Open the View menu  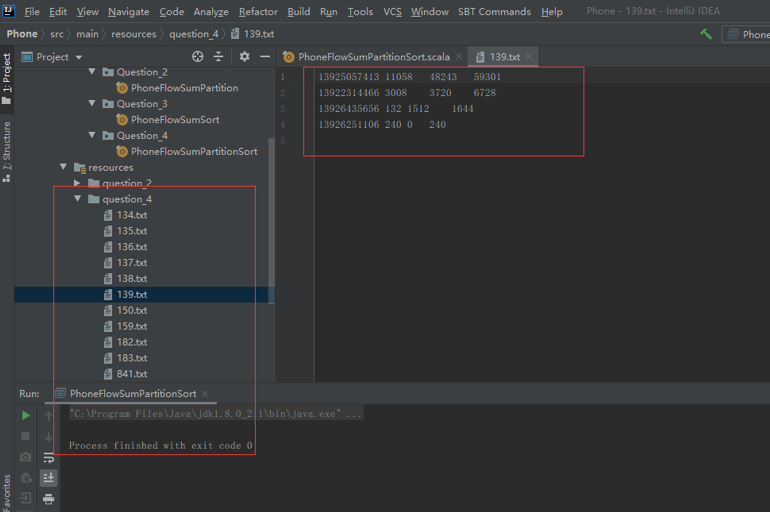pyautogui.click(x=88, y=11)
